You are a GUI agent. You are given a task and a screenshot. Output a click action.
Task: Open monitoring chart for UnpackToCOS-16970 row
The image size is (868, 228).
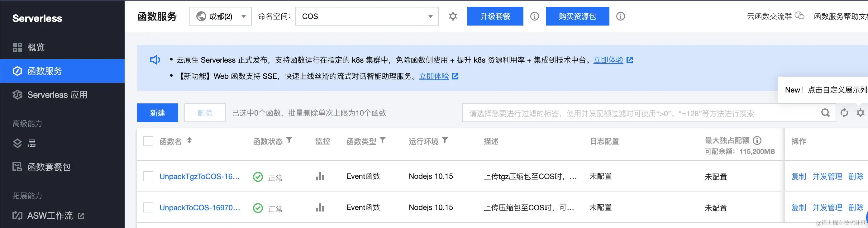coord(320,207)
